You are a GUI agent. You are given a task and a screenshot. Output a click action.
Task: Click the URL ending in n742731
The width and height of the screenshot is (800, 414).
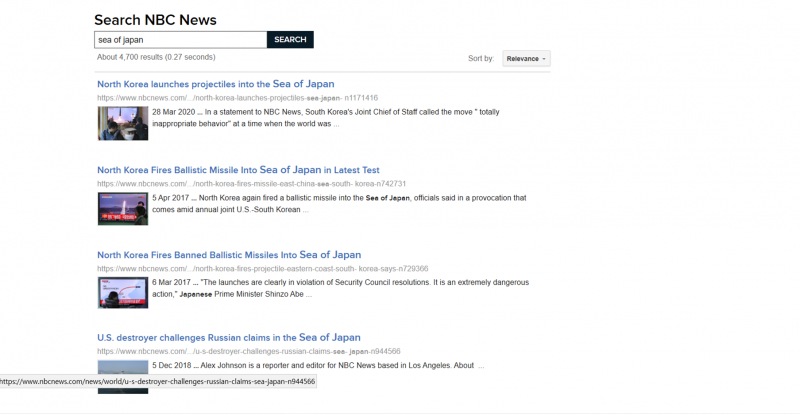click(251, 184)
